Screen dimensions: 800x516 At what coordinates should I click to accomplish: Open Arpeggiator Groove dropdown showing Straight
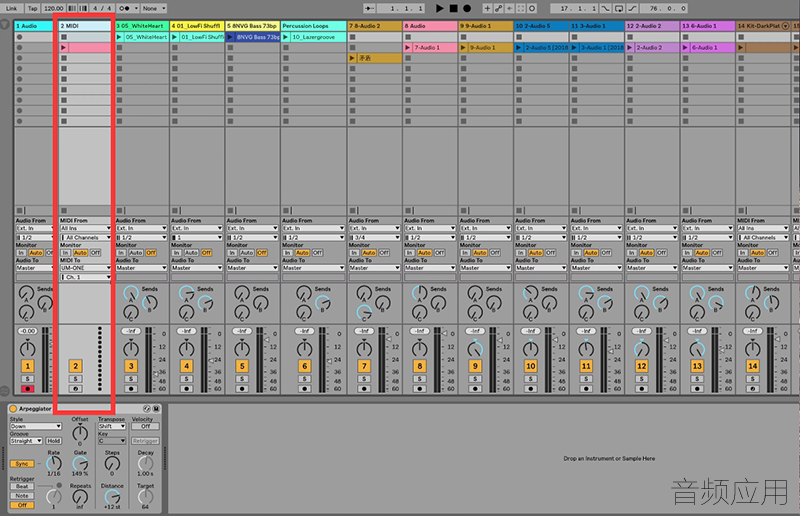[x=26, y=441]
